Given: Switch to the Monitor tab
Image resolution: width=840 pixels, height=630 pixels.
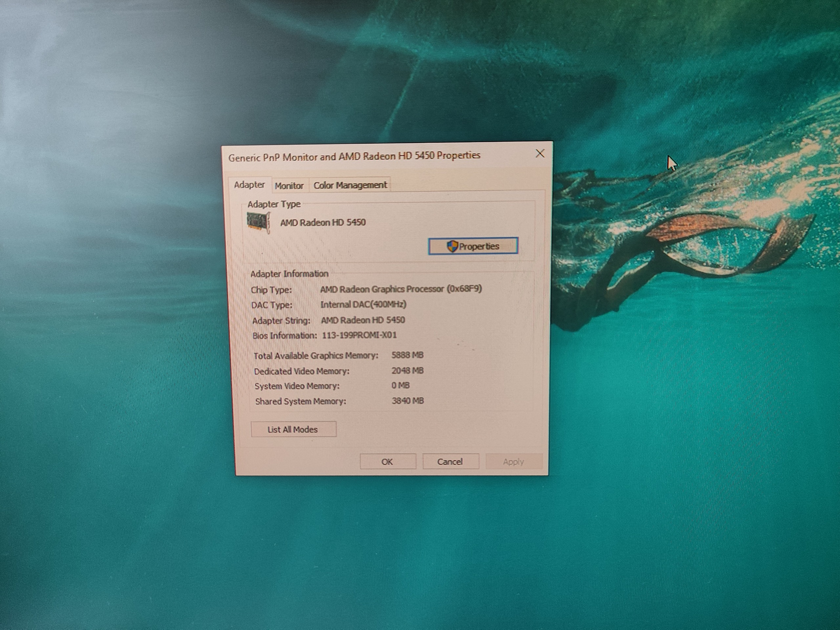Looking at the screenshot, I should pos(289,186).
